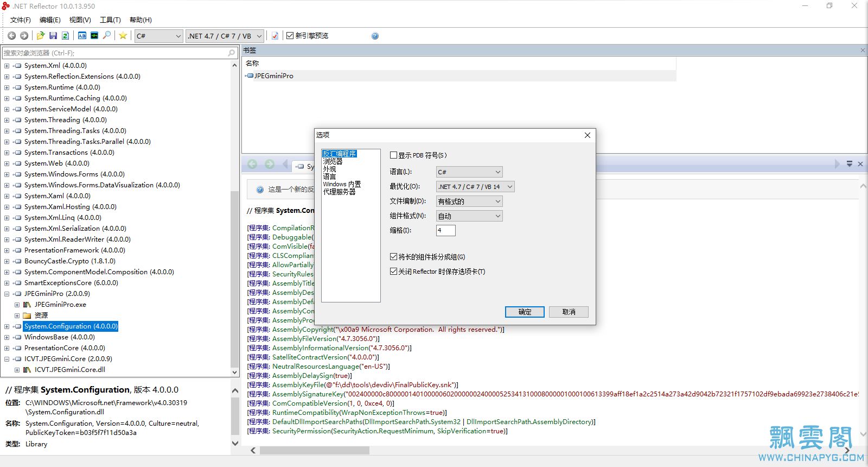The height and width of the screenshot is (467, 868).
Task: Click the Refresh icon in toolbar
Action: [65, 36]
